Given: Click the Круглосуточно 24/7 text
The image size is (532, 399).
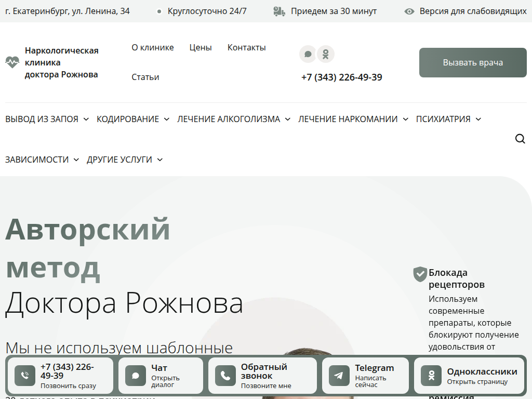Looking at the screenshot, I should 207,11.
